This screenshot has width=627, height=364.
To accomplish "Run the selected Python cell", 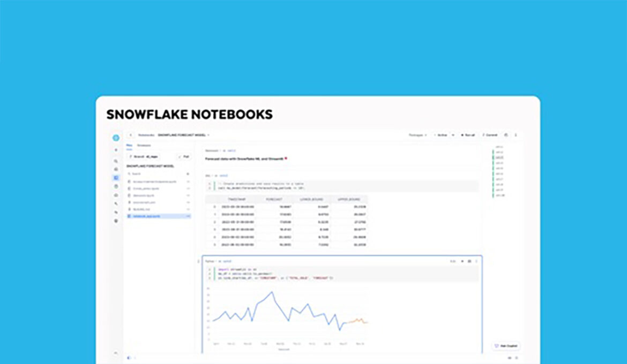I will point(462,261).
